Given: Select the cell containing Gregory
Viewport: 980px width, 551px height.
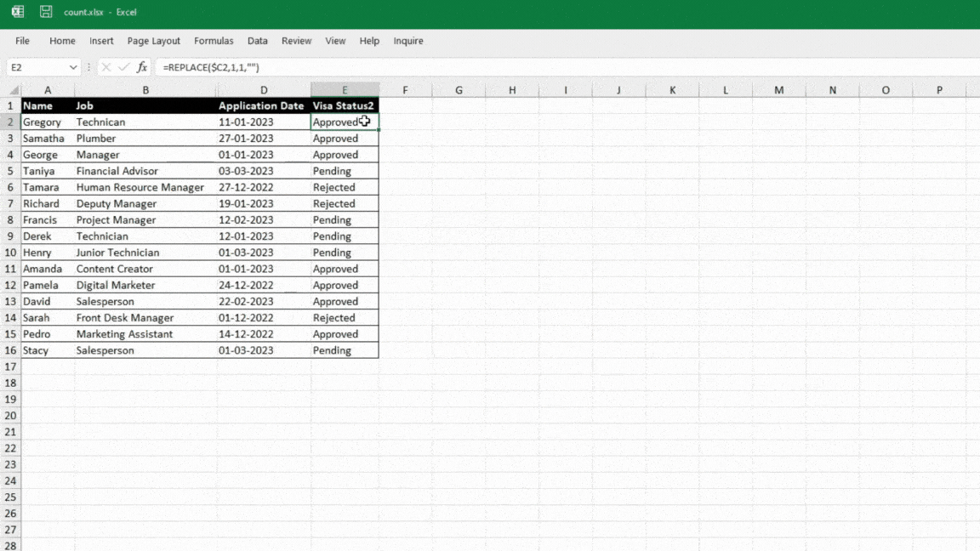Looking at the screenshot, I should coord(42,122).
